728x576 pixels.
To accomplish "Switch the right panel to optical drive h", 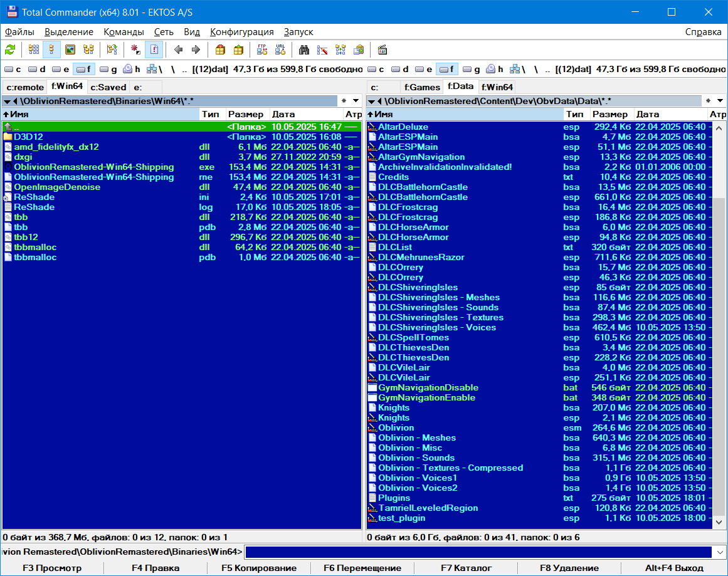I will click(x=495, y=69).
